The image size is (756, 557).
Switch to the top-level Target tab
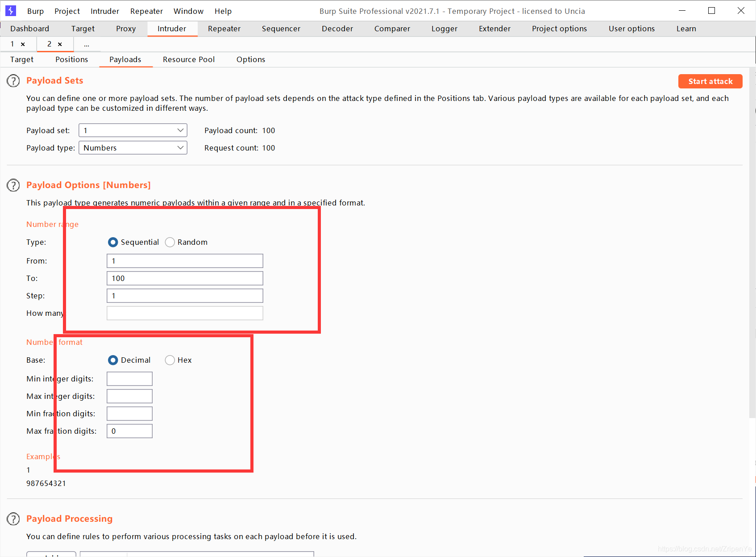click(x=83, y=29)
